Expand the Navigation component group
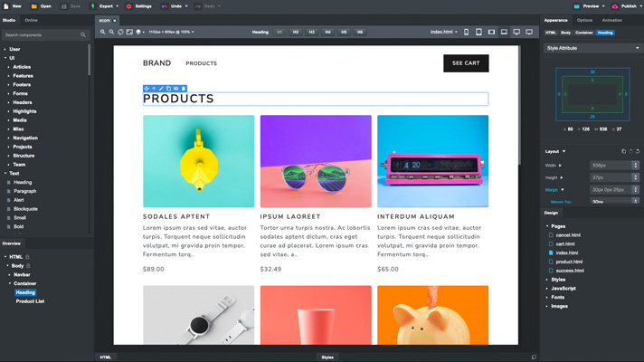 25,138
